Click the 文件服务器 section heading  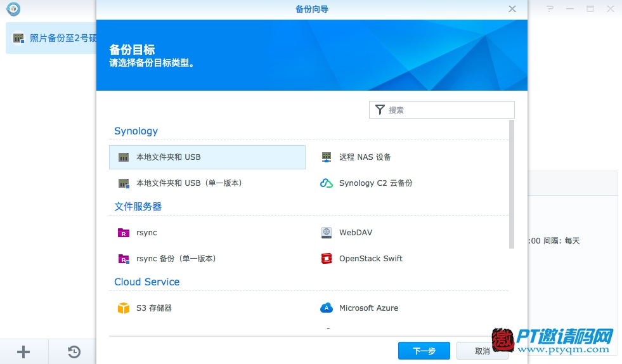[x=138, y=206]
